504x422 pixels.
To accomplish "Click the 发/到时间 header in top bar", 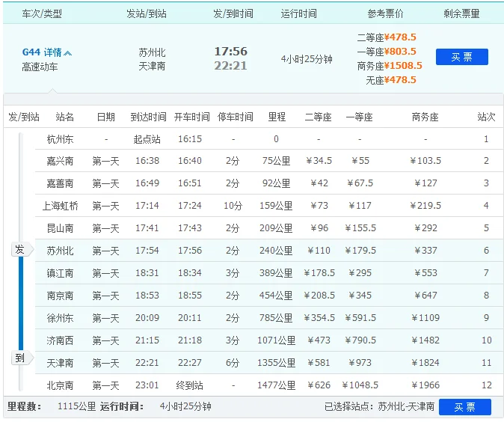I will (233, 13).
